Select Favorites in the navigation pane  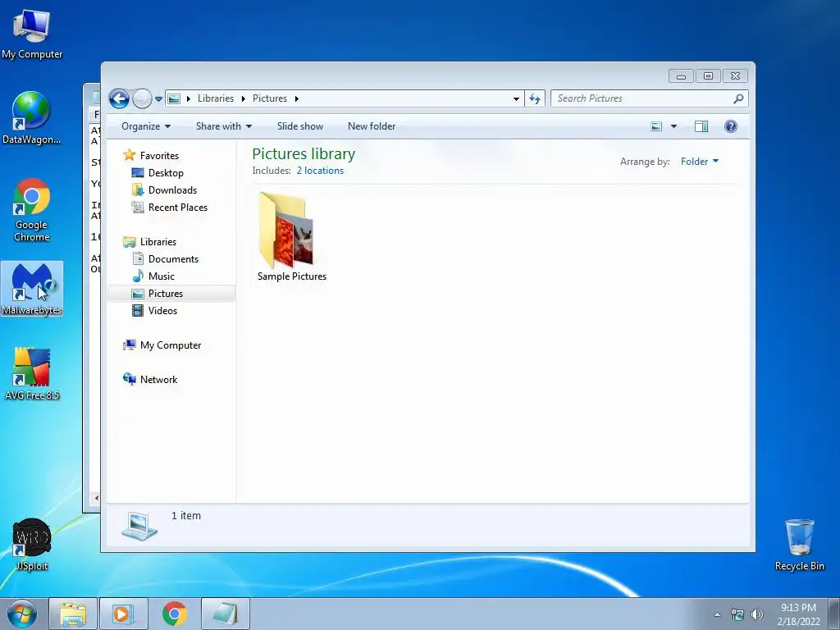tap(159, 155)
